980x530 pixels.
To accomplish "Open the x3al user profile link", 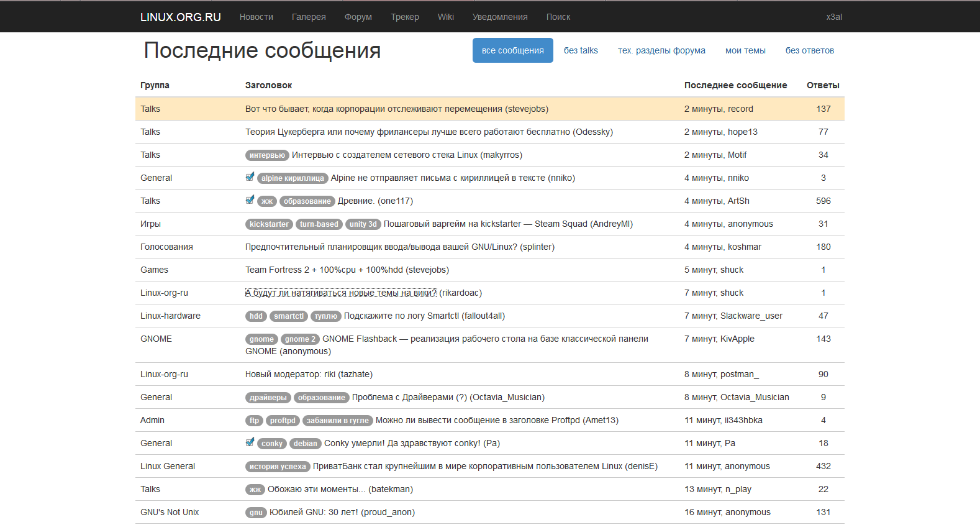I will tap(834, 17).
